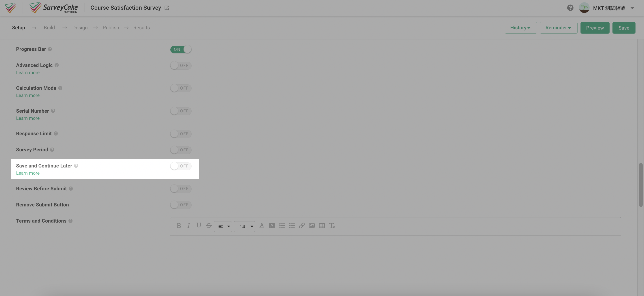This screenshot has height=296, width=644.
Task: Open the text highlight color tool
Action: coord(272,226)
